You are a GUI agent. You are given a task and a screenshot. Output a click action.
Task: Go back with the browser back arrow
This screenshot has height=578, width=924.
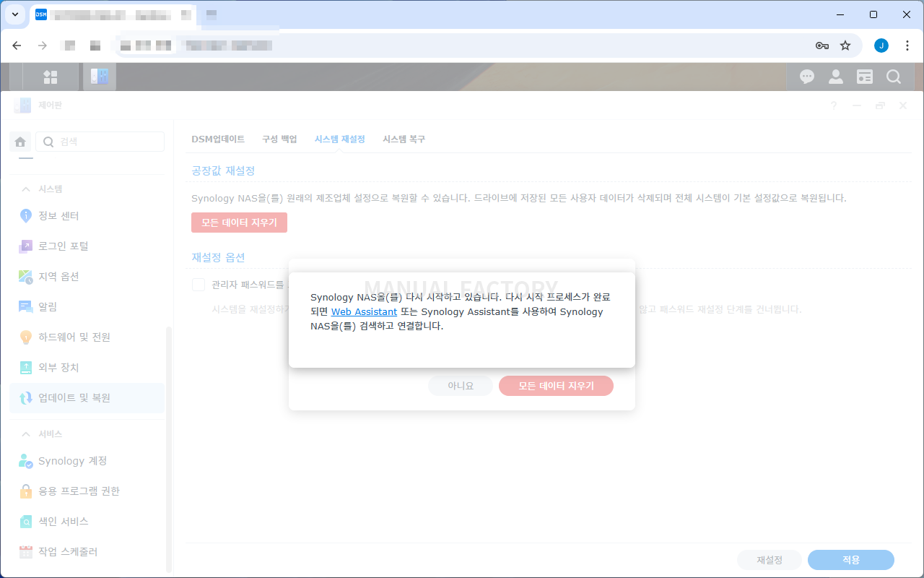[x=17, y=46]
